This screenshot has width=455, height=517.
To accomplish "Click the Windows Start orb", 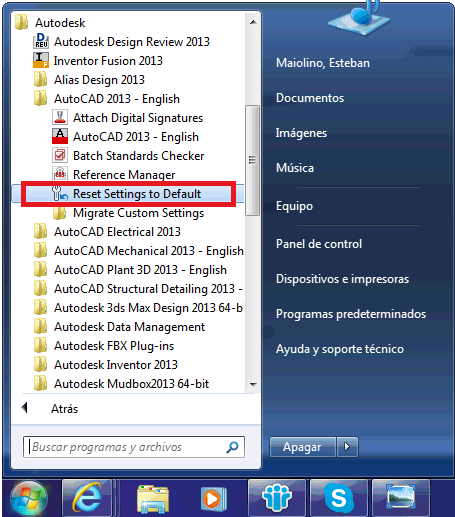I will coord(29,498).
